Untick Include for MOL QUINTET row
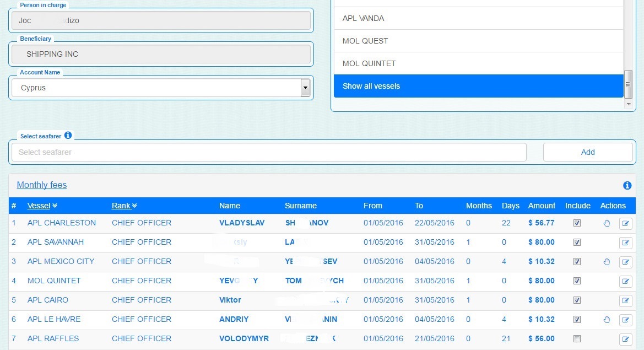The width and height of the screenshot is (644, 350). tap(577, 281)
